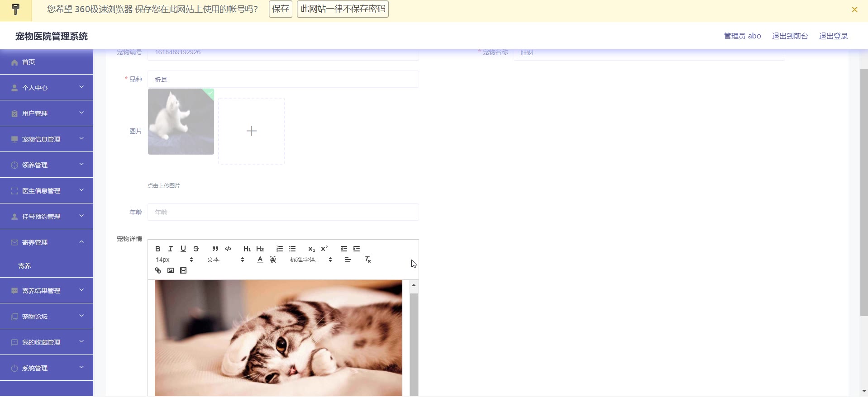Image resolution: width=868 pixels, height=397 pixels.
Task: Apply superscript formatting
Action: pyautogui.click(x=324, y=249)
